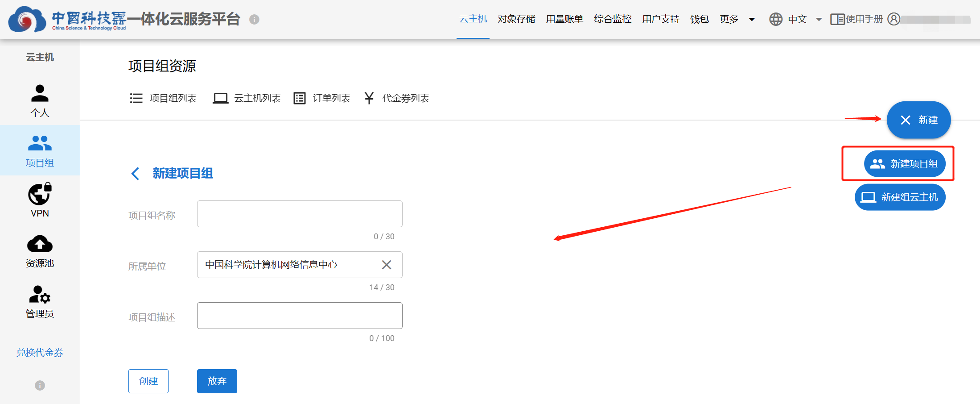Click the info icon at sidebar bottom
This screenshot has height=404, width=980.
(40, 385)
